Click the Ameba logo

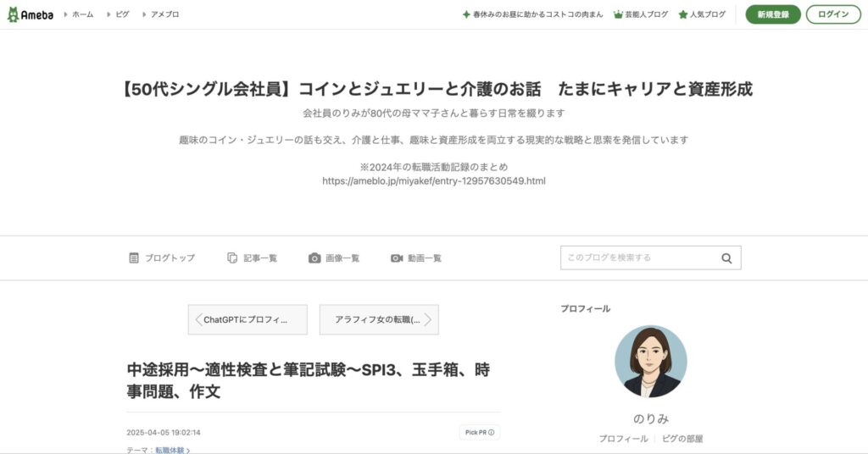[31, 14]
